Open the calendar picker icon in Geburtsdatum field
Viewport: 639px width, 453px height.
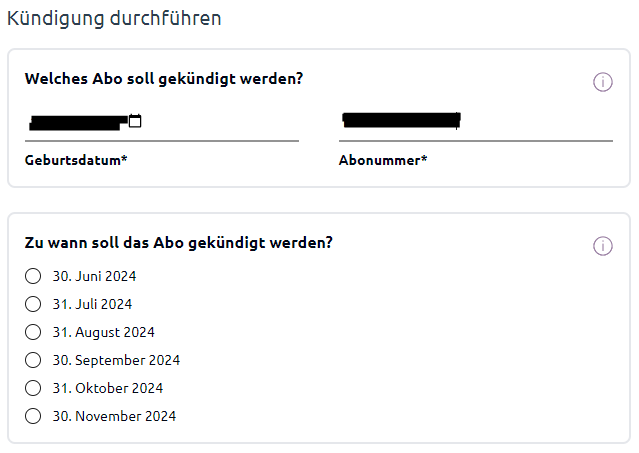tap(135, 121)
